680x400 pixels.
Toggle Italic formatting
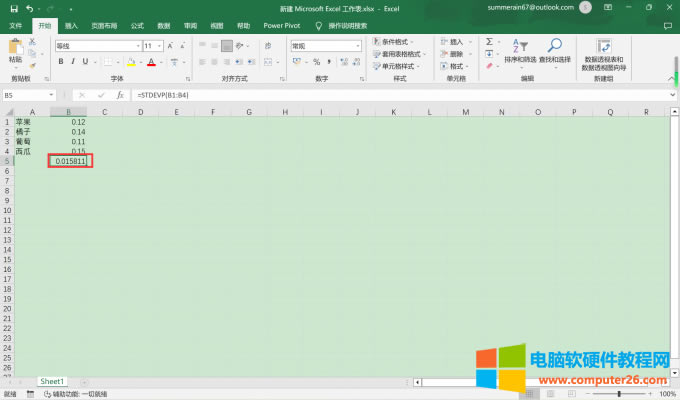coord(74,61)
